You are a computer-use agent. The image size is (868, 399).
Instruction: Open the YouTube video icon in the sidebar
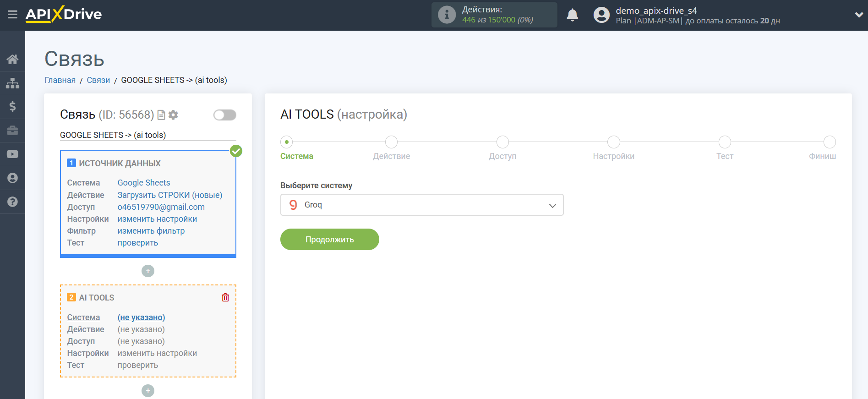click(x=12, y=154)
